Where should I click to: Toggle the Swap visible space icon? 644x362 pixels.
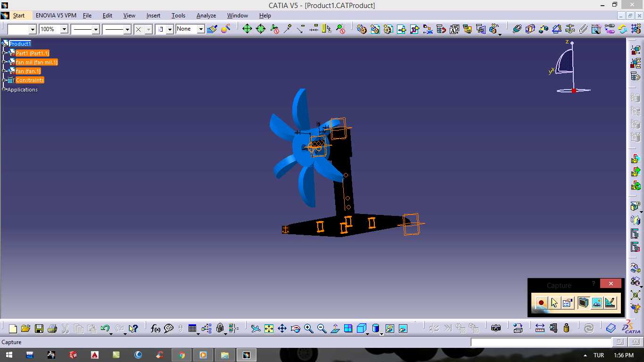(x=403, y=329)
